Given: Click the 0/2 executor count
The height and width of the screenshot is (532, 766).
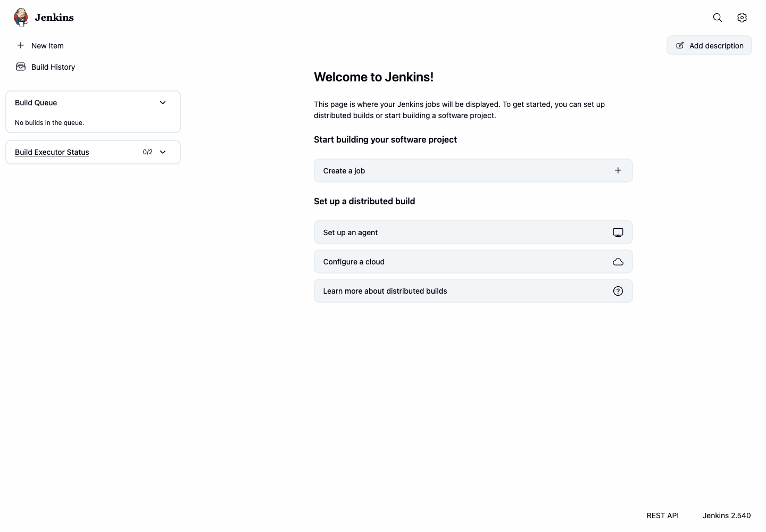Looking at the screenshot, I should coord(148,152).
